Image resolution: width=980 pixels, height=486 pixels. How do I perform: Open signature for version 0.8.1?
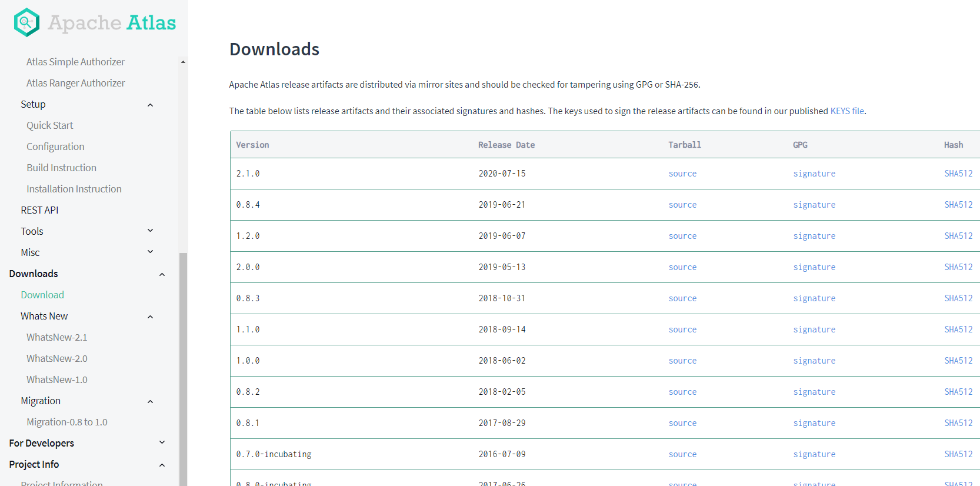tap(814, 423)
